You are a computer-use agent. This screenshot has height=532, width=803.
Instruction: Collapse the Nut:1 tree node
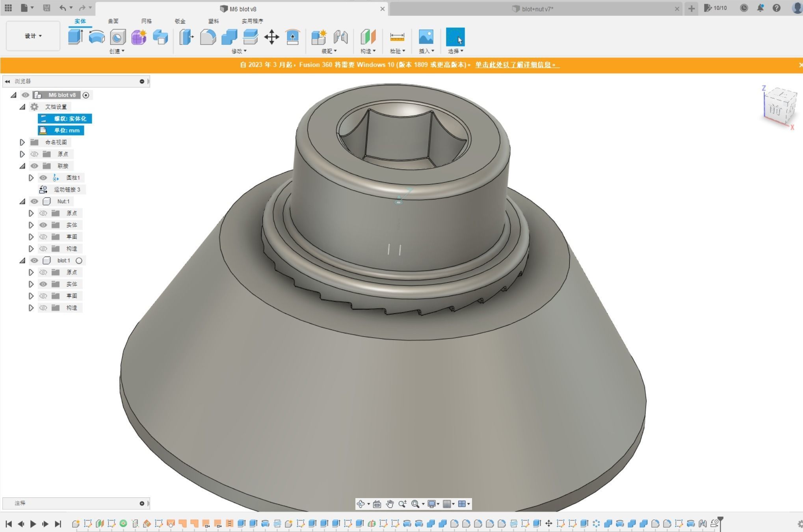[22, 201]
